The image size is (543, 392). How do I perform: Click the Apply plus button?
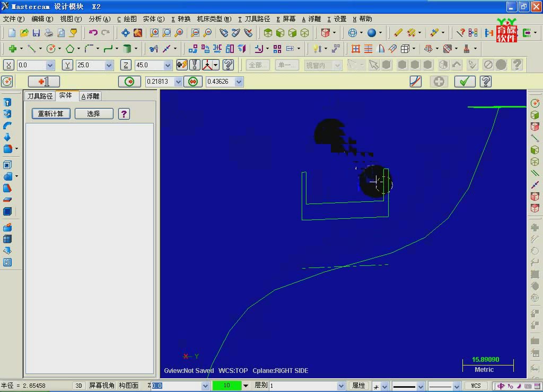point(439,82)
